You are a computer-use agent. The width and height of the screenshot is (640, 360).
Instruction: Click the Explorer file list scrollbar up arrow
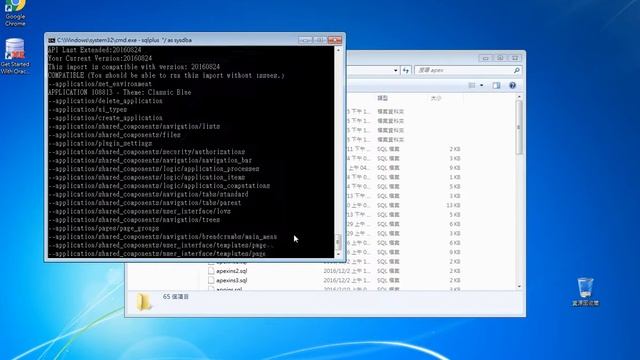tap(519, 97)
